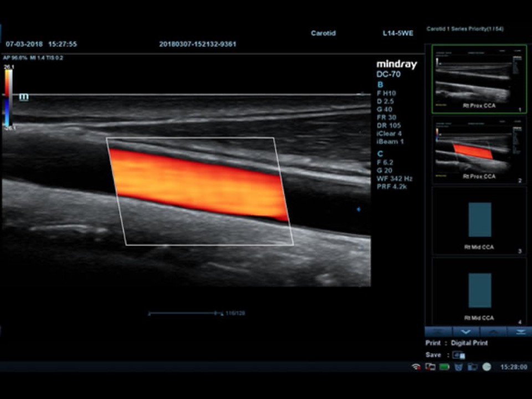Select first Rt Prox CCA thumbnail
The width and height of the screenshot is (532, 399).
(479, 79)
